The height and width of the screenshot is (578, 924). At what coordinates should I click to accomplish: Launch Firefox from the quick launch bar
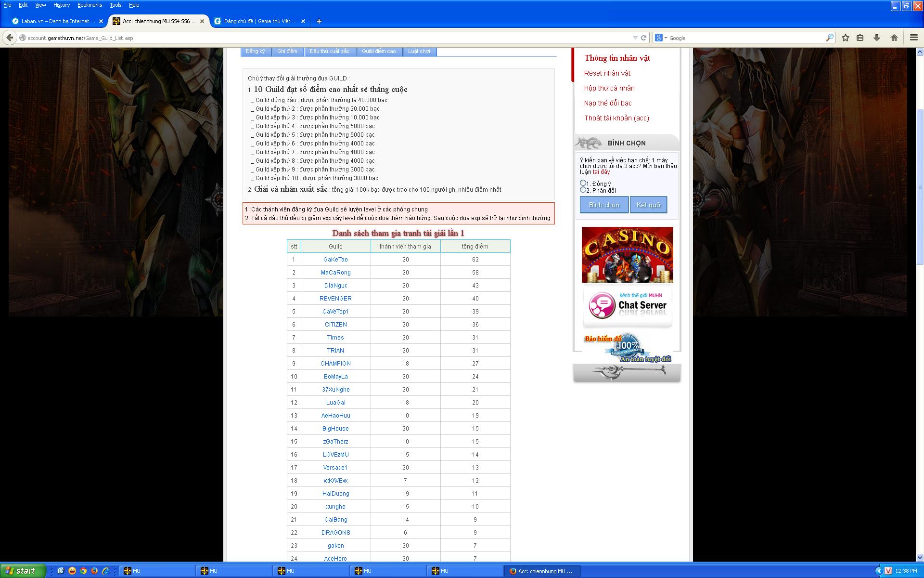click(94, 571)
